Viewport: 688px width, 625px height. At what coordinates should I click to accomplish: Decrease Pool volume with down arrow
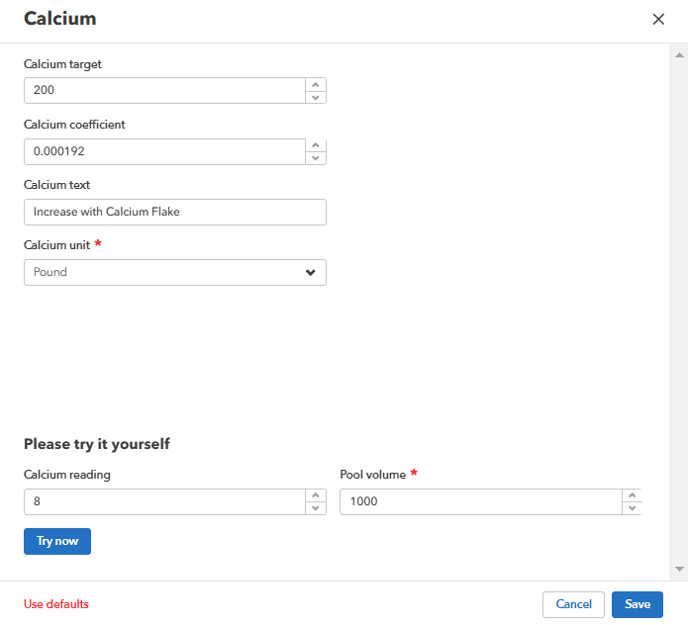coord(631,508)
